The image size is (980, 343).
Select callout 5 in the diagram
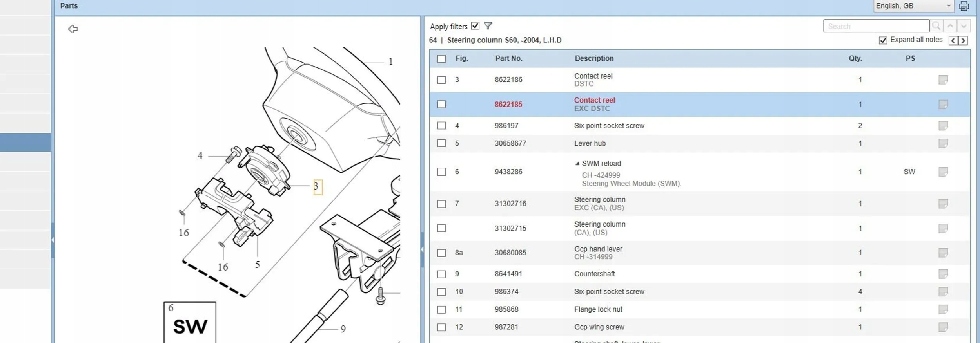pos(258,265)
